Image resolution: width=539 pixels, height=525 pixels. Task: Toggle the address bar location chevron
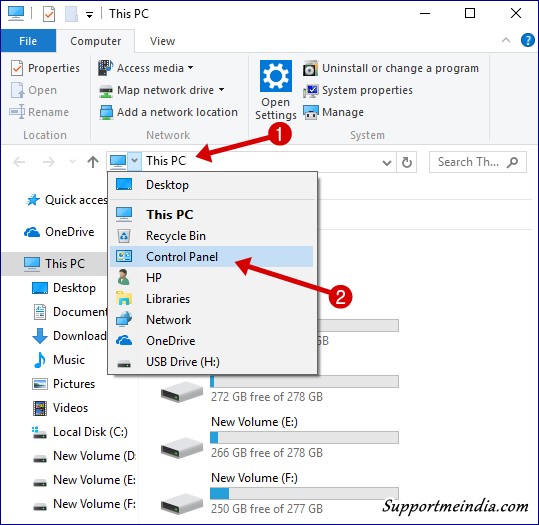pyautogui.click(x=134, y=161)
